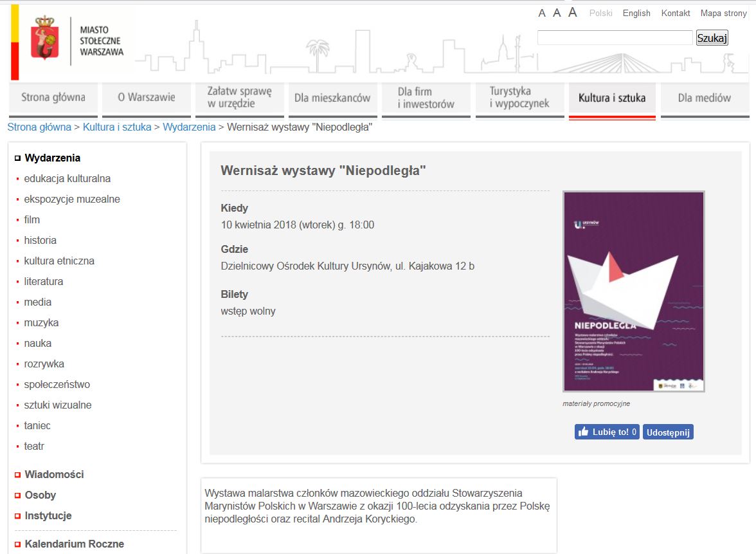Click the search text field
The width and height of the screenshot is (756, 554).
point(615,38)
